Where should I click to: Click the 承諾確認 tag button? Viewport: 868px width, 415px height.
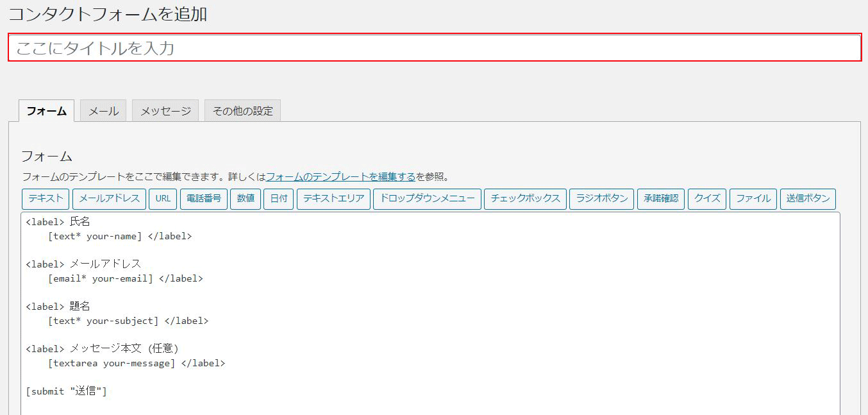coord(661,199)
